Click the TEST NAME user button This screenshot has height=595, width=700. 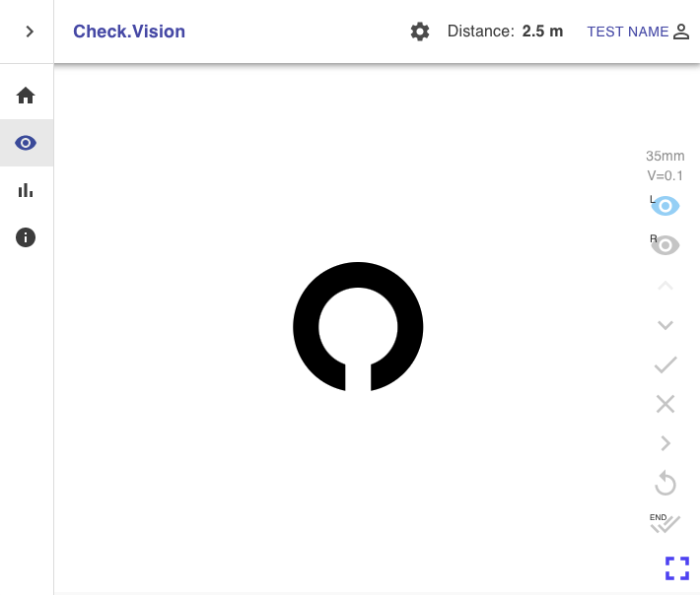638,32
